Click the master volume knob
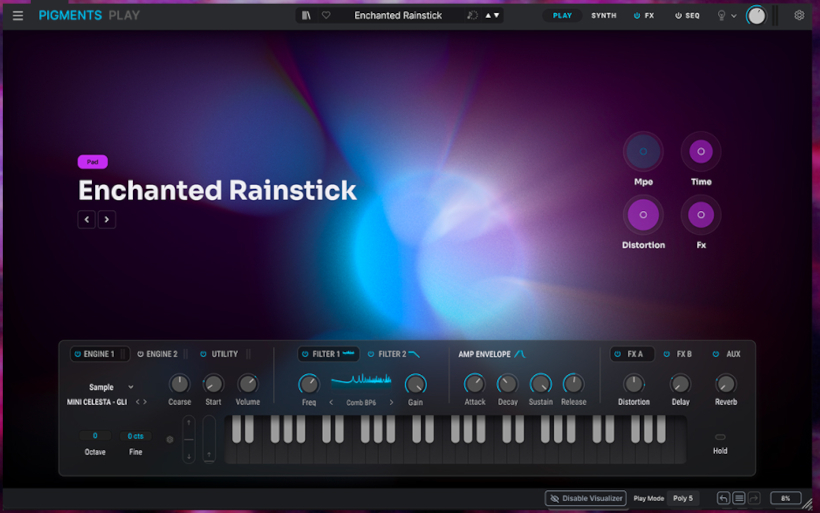 tap(756, 16)
